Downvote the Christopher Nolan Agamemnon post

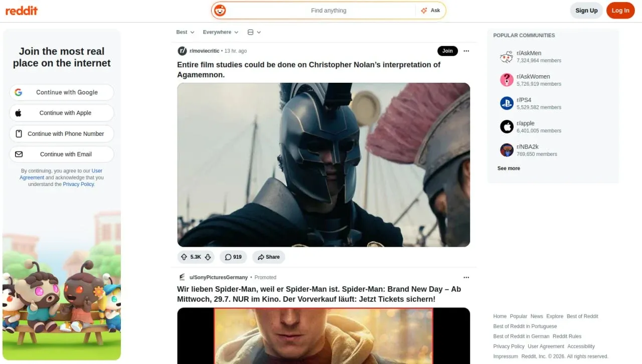point(208,257)
